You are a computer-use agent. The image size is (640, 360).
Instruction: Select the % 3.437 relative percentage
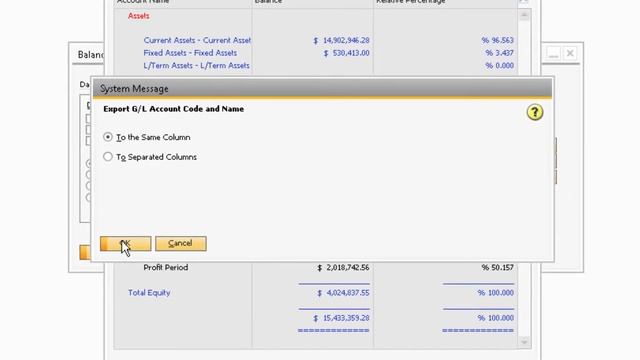tap(499, 53)
